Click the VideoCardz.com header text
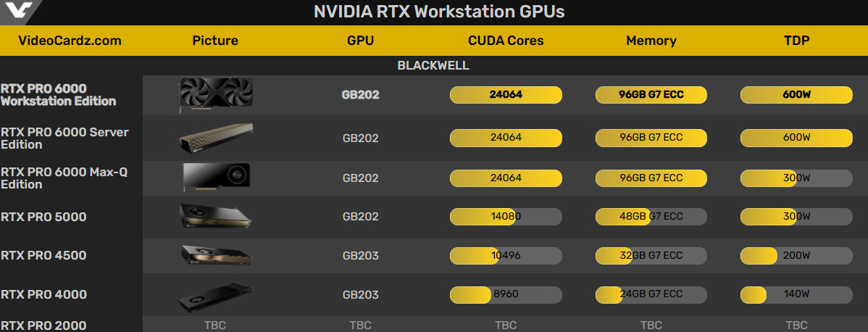Screen dimensions: 868x332 pos(70,41)
